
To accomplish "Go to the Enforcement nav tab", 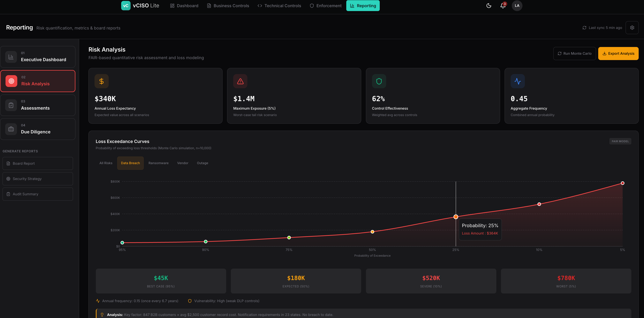I will pyautogui.click(x=325, y=6).
